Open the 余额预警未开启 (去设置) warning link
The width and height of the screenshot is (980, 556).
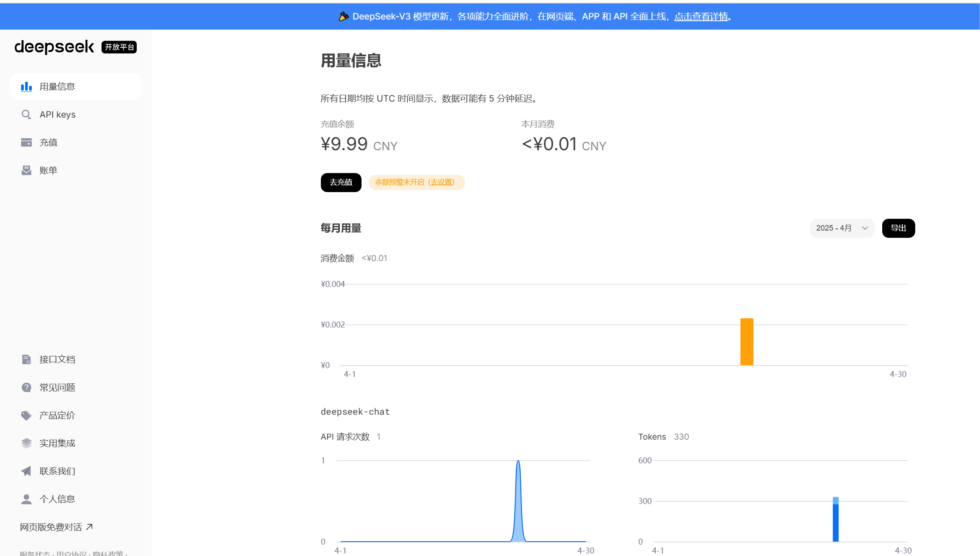(x=416, y=182)
